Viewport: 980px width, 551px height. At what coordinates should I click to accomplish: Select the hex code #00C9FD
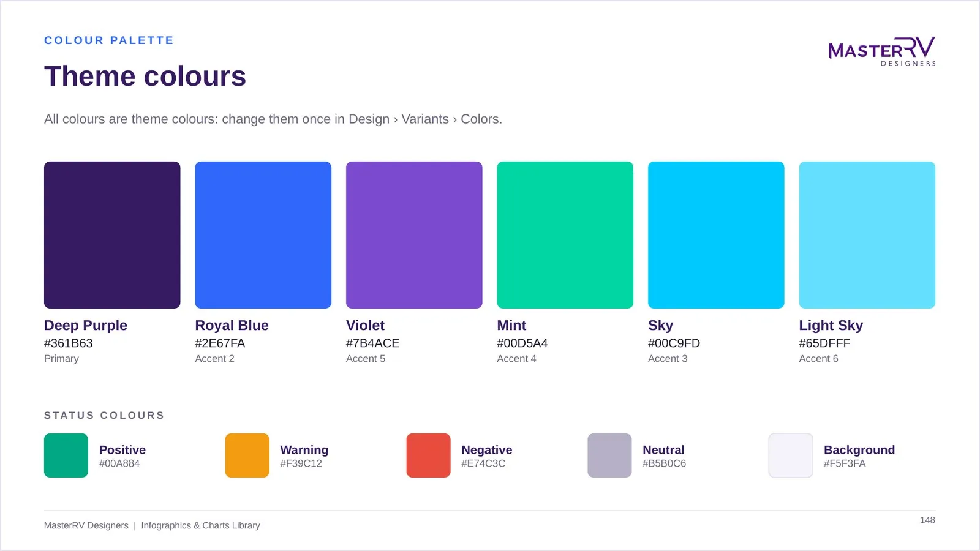(674, 343)
